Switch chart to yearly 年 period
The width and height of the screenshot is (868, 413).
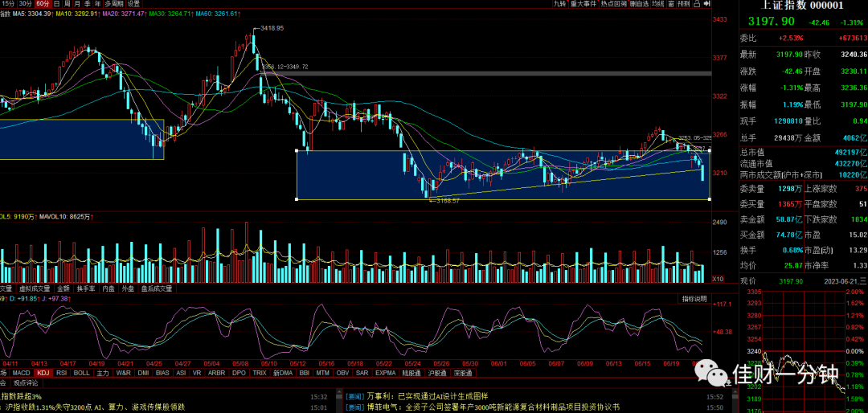click(x=97, y=3)
